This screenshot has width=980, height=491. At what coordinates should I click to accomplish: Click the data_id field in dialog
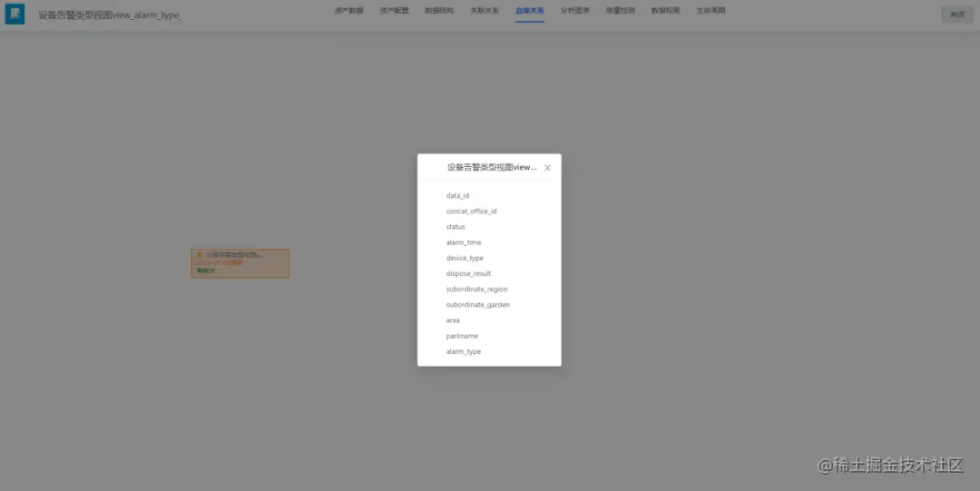(x=457, y=196)
